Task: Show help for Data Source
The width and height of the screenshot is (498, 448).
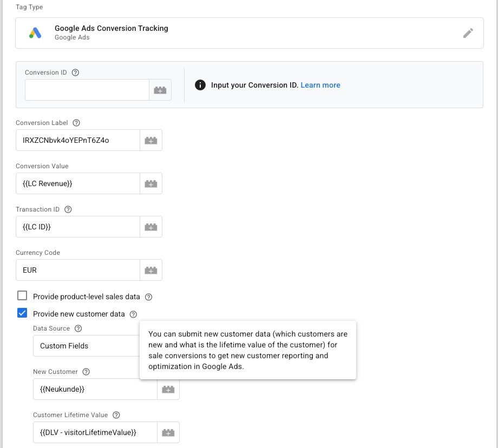Action: pos(78,328)
